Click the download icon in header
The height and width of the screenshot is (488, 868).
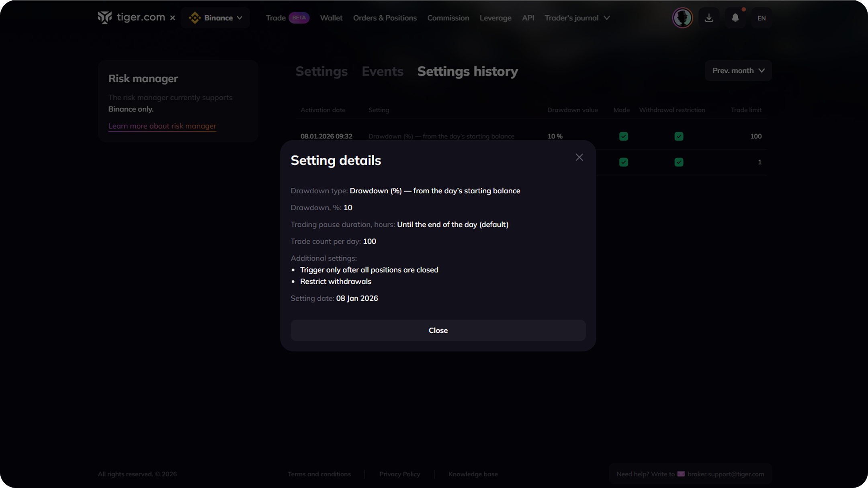[709, 18]
